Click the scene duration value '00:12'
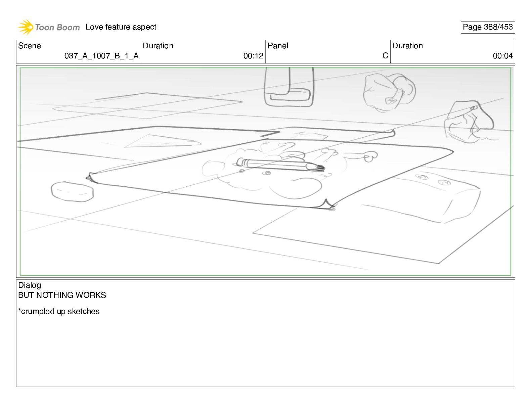532x411 pixels. pos(253,56)
